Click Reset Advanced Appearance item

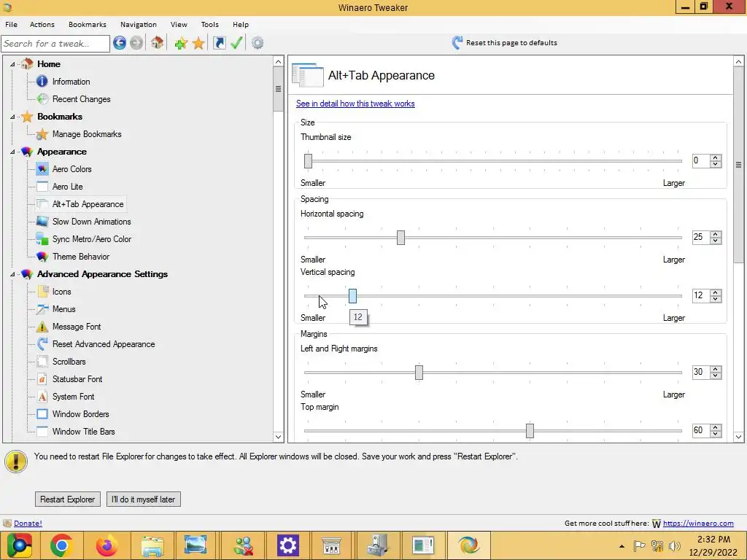click(x=104, y=344)
